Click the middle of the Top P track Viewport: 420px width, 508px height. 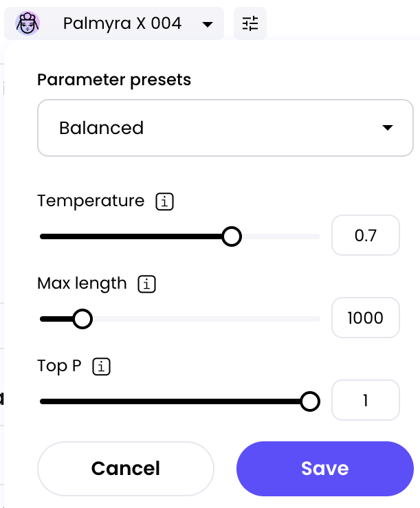click(180, 401)
